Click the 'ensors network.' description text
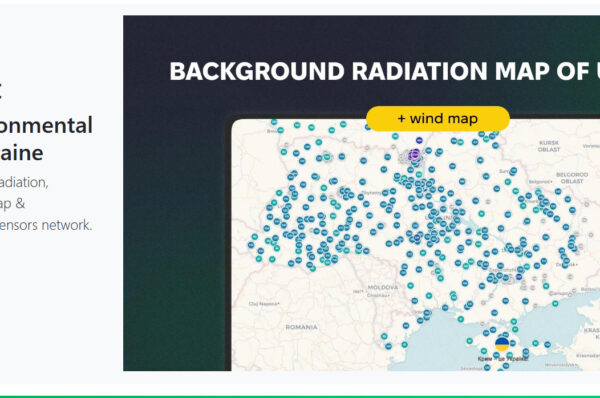 [x=46, y=225]
